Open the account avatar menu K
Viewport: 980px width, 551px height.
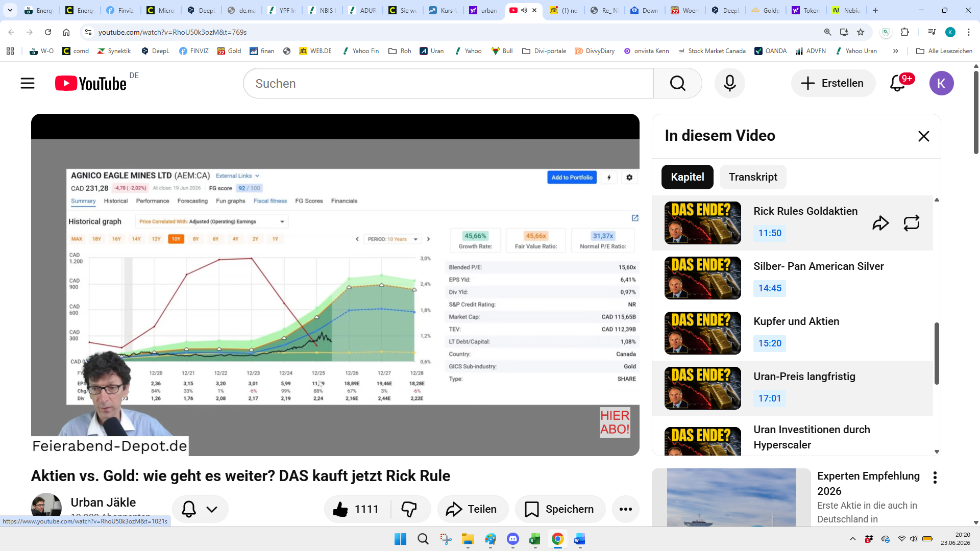[x=941, y=83]
